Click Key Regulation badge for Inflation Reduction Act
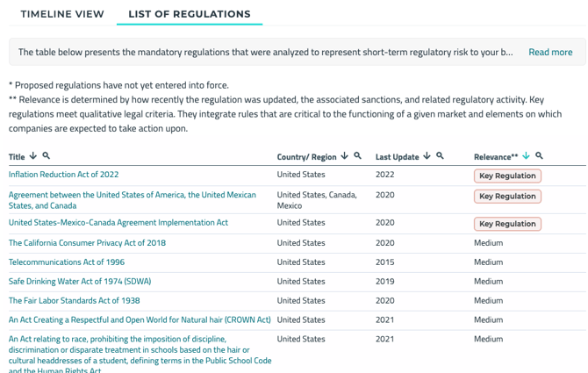Screen dimensions: 588x373 (507, 176)
